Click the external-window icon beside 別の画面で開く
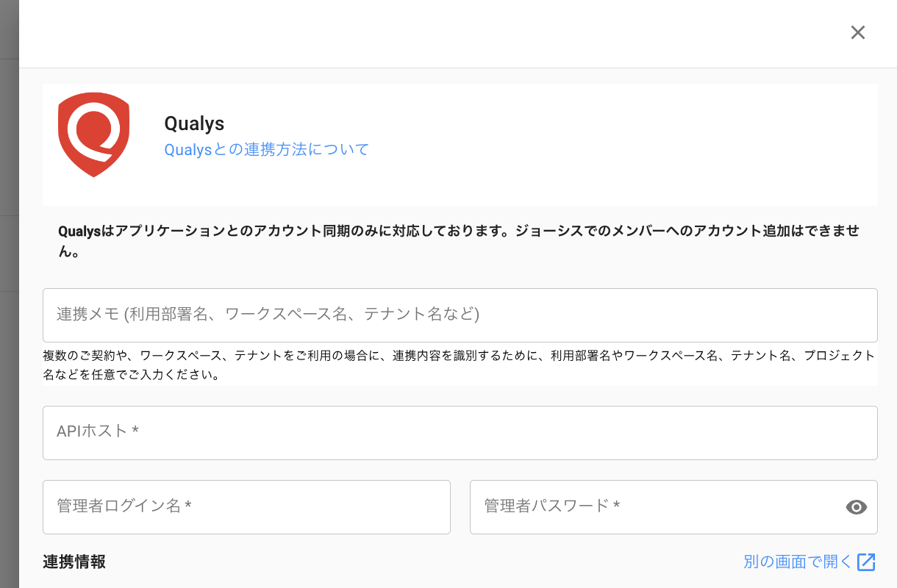This screenshot has height=588, width=897. 867,562
